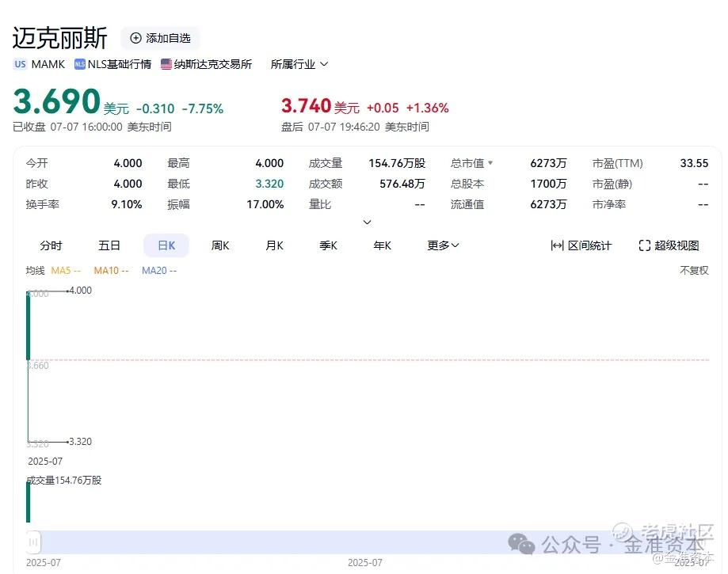728x574 pixels.
Task: Open 超级视图 fullscreen view
Action: point(669,245)
